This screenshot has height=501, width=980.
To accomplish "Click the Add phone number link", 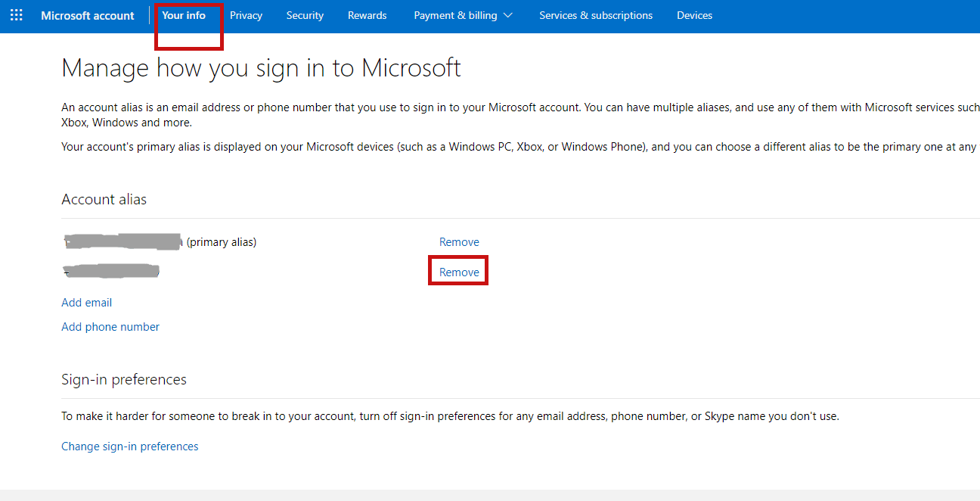I will [110, 327].
